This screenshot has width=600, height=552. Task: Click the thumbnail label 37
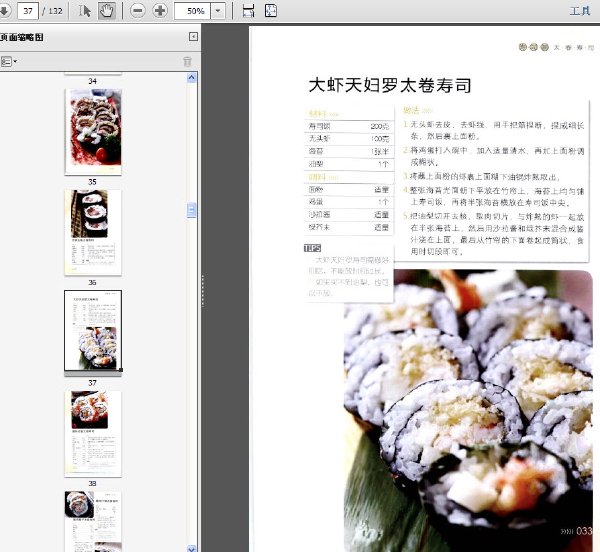click(x=92, y=383)
